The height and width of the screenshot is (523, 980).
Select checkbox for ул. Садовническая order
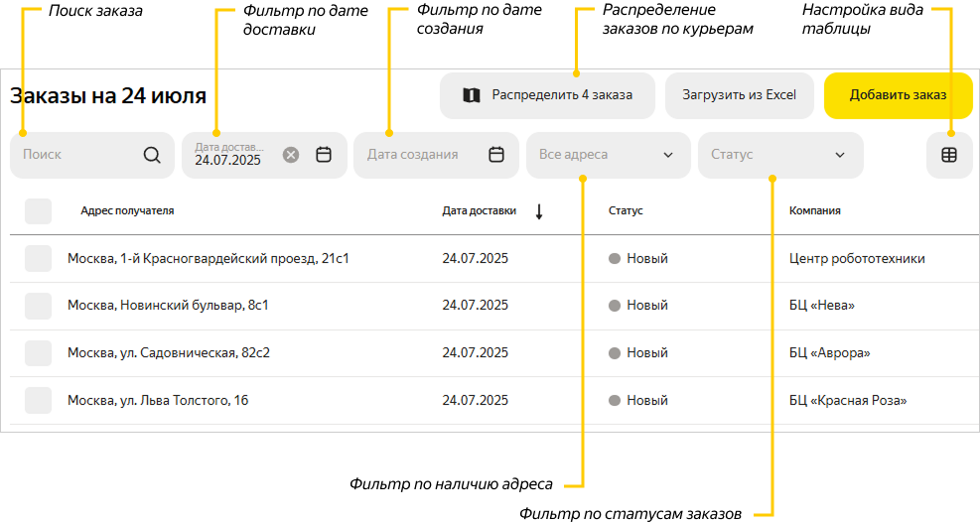(x=38, y=353)
